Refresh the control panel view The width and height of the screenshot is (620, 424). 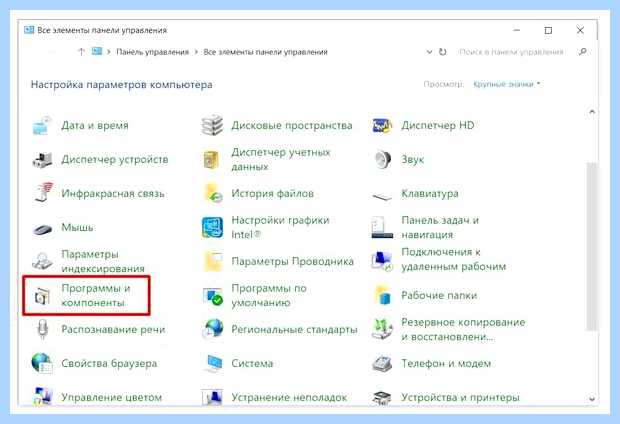[443, 52]
